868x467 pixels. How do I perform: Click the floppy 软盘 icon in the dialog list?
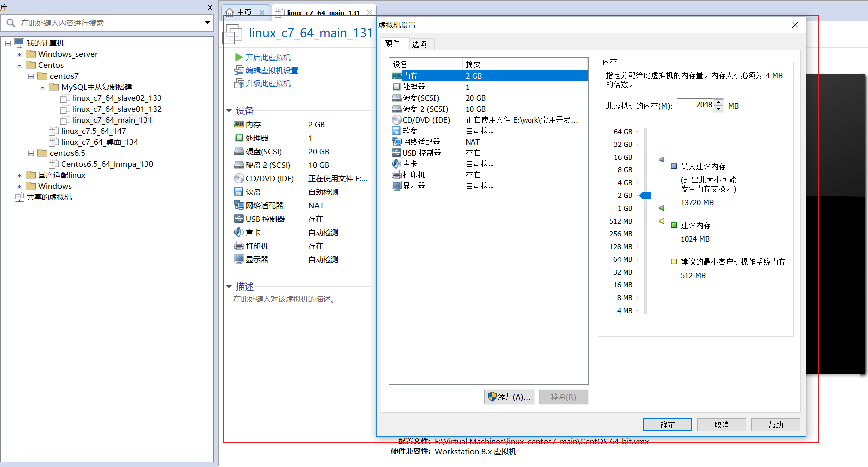pyautogui.click(x=396, y=131)
